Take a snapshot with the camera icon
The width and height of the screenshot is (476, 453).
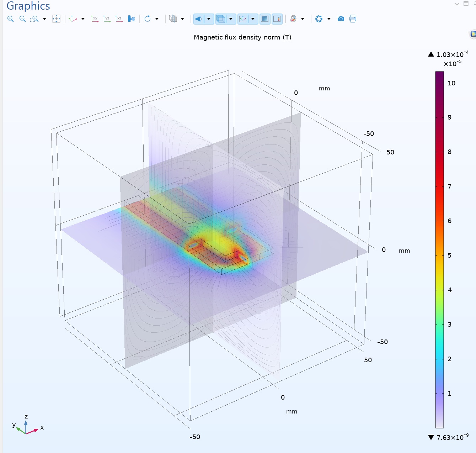pos(341,19)
